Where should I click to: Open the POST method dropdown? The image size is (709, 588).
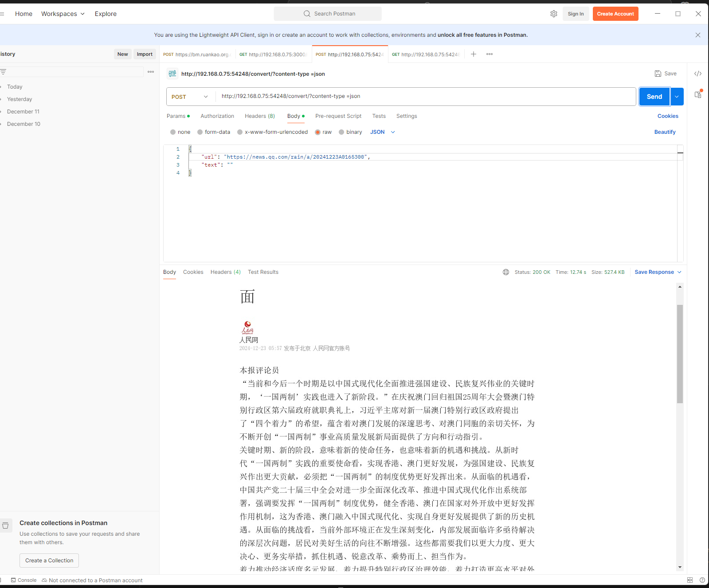190,97
